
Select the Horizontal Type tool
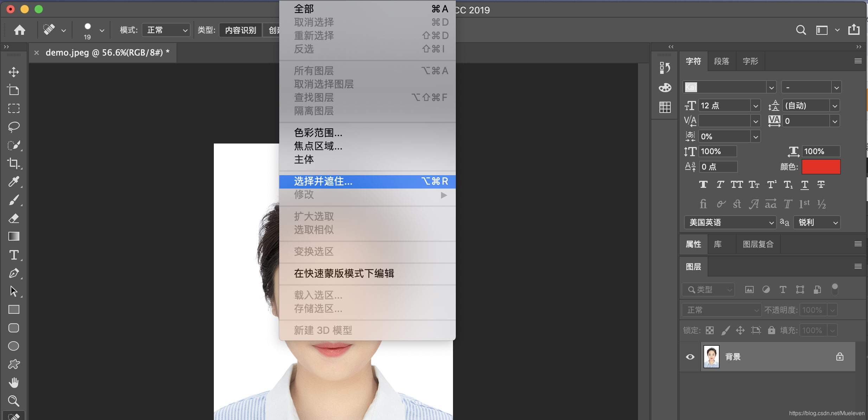[14, 255]
